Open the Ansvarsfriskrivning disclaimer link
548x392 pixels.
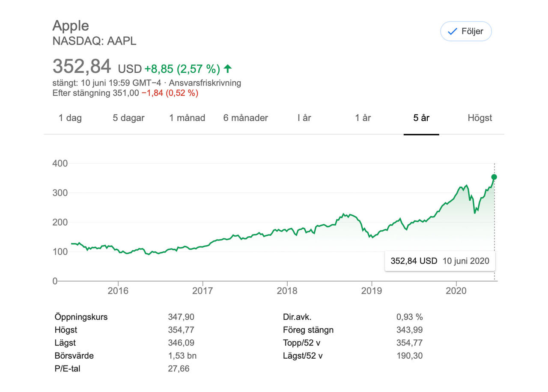coord(205,83)
